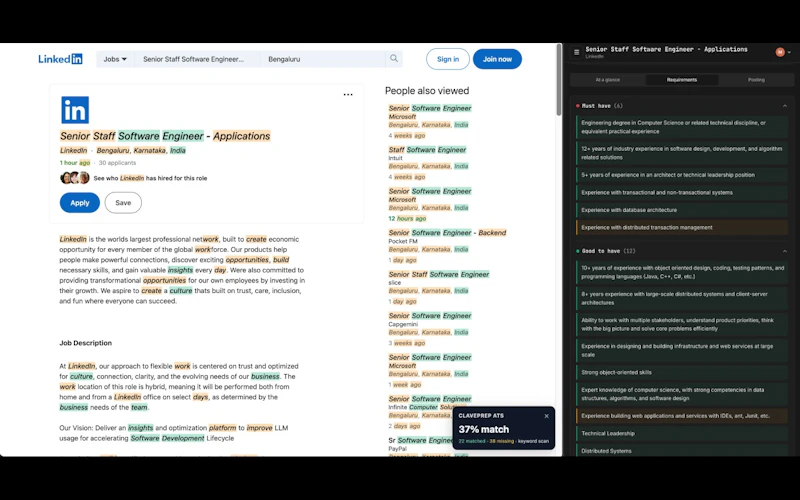
Task: Click the 10+ years object oriented design requirement
Action: [x=682, y=272]
